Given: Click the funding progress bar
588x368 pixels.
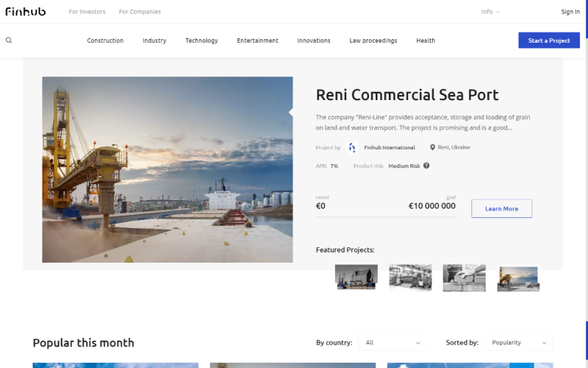Looking at the screenshot, I should (385, 217).
